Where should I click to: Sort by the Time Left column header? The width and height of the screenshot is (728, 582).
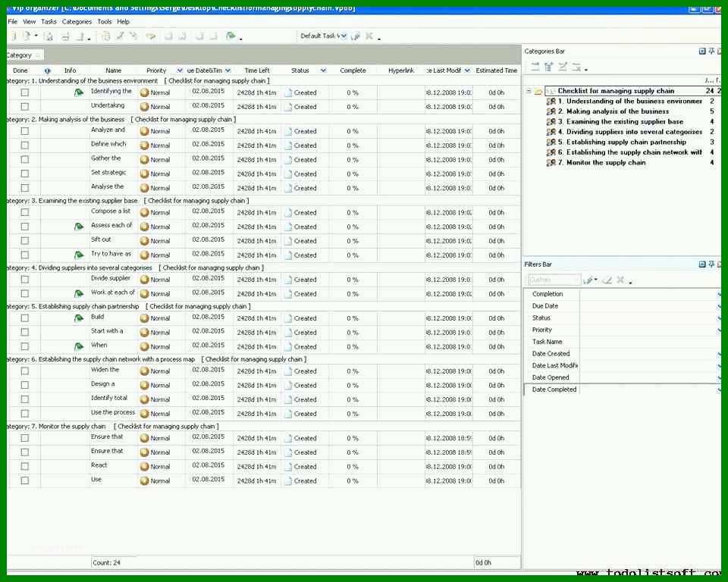(257, 70)
